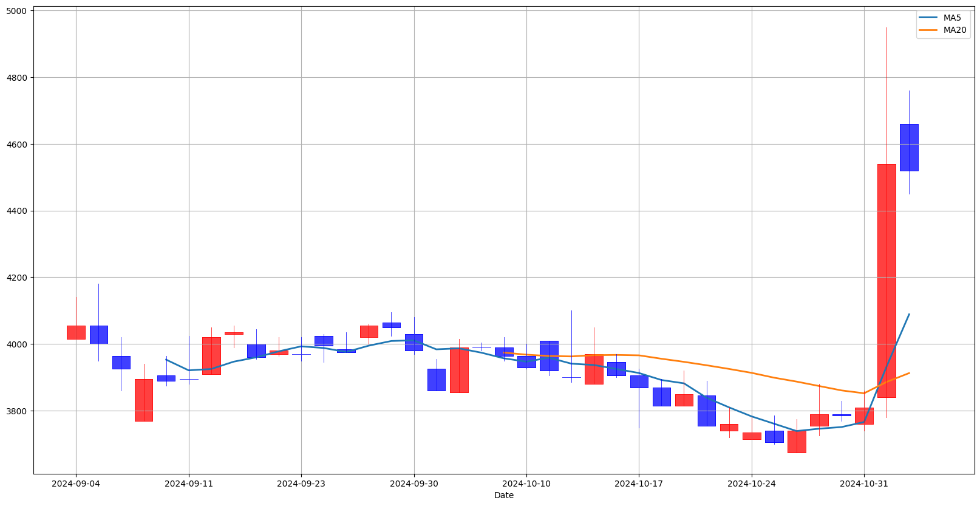Select the orange MA20 line sample in legend
Image resolution: width=980 pixels, height=506 pixels.
tap(928, 30)
